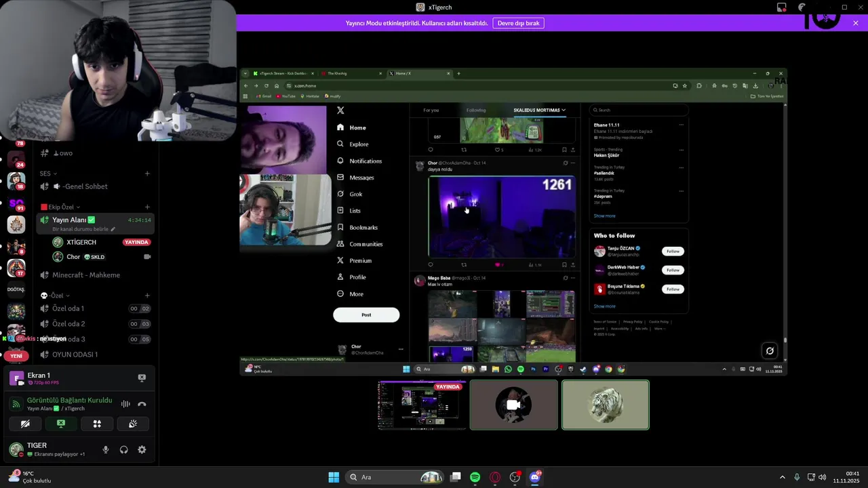Toggle headphone deafen in Discord user panel
Viewport: 868px width, 488px height.
[x=123, y=450]
